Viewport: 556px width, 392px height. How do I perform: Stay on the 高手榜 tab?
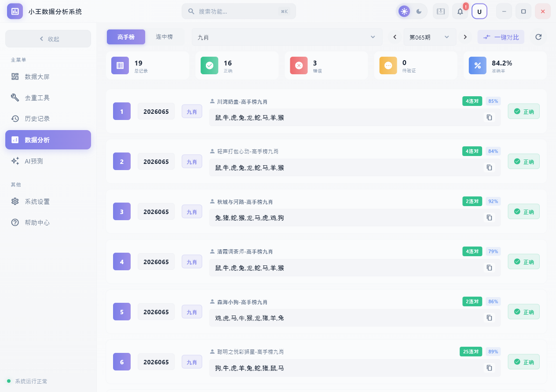click(x=126, y=37)
